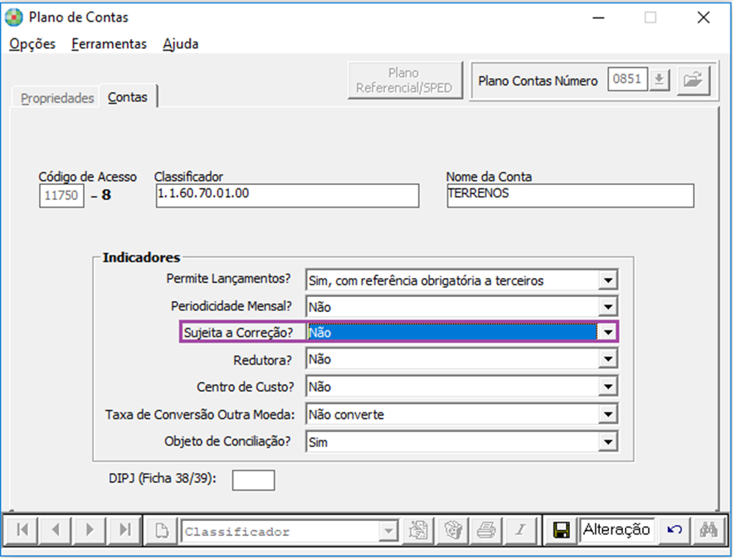Jump to last record button
Viewport: 736px width, 560px height.
pos(124,530)
